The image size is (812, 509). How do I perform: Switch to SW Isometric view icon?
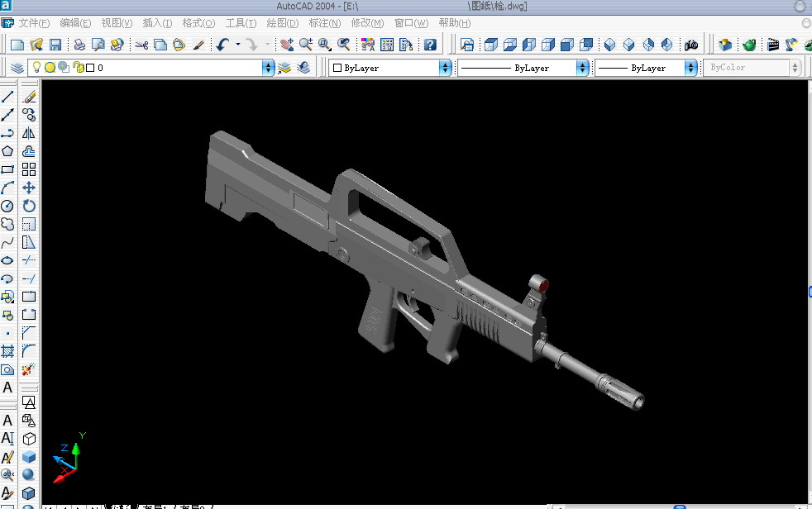(610, 45)
